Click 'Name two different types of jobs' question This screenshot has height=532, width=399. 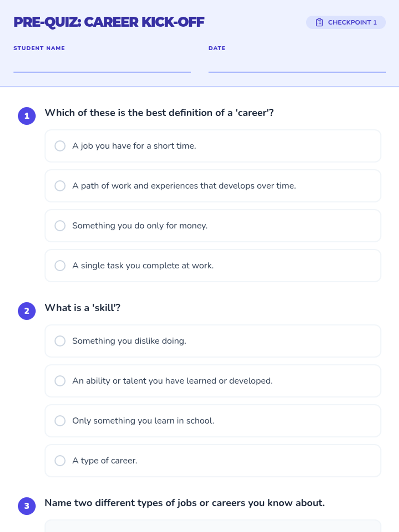pos(185,503)
